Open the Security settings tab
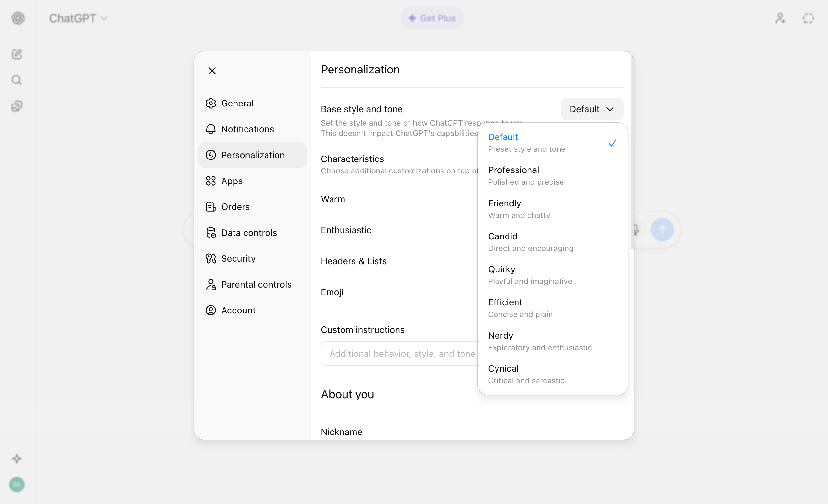Viewport: 828px width, 504px height. [x=252, y=258]
